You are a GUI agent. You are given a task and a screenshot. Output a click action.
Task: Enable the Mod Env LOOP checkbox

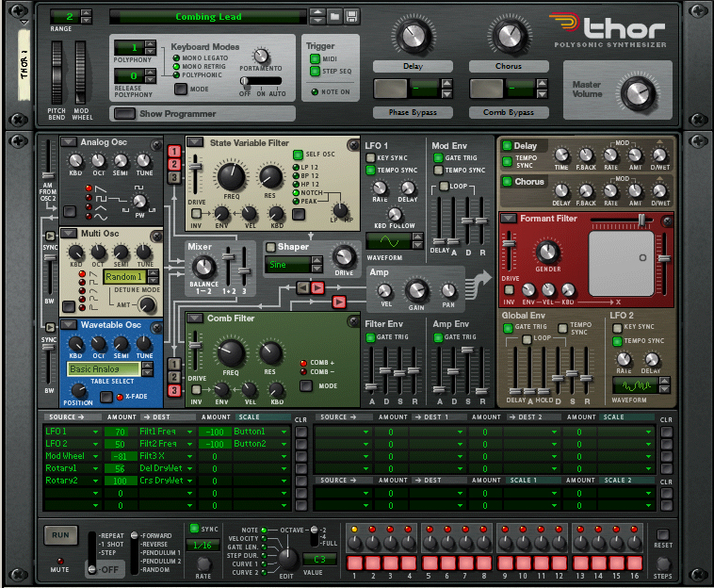click(x=444, y=186)
